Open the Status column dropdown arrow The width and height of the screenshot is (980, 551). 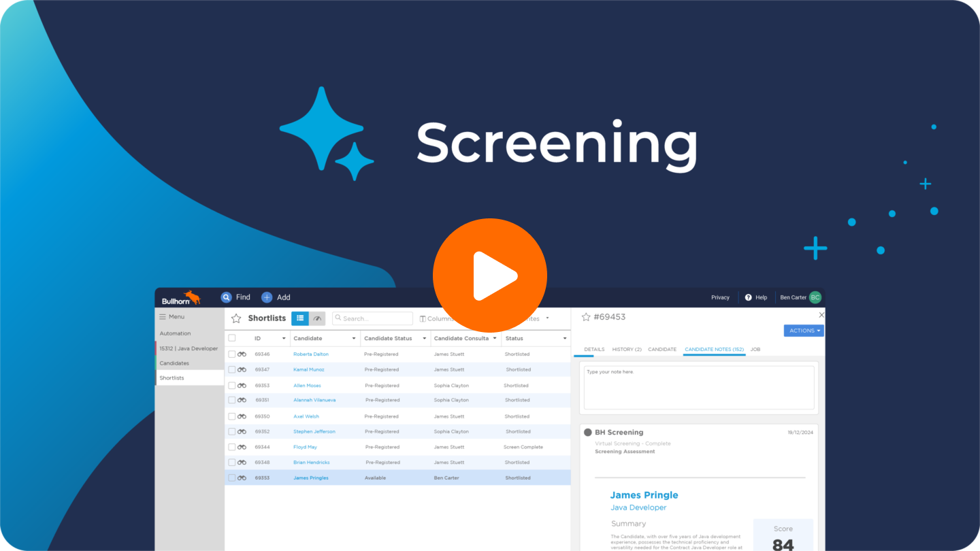[x=565, y=339]
